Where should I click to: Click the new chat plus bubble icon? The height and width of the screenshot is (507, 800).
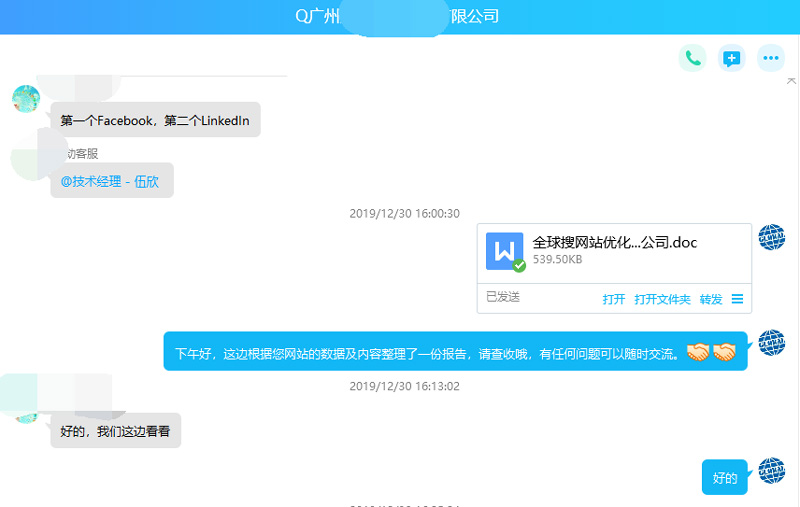(x=732, y=58)
